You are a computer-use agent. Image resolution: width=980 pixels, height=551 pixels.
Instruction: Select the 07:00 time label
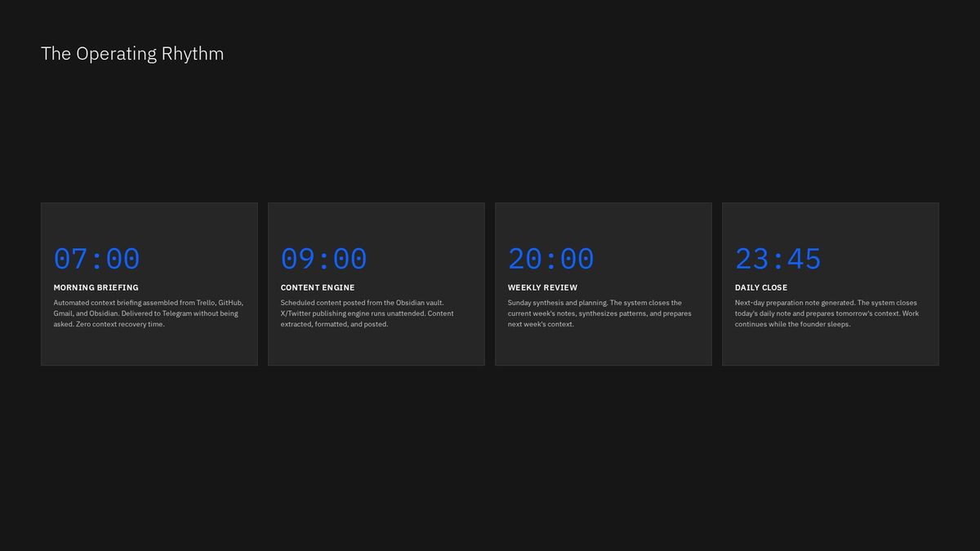(97, 259)
